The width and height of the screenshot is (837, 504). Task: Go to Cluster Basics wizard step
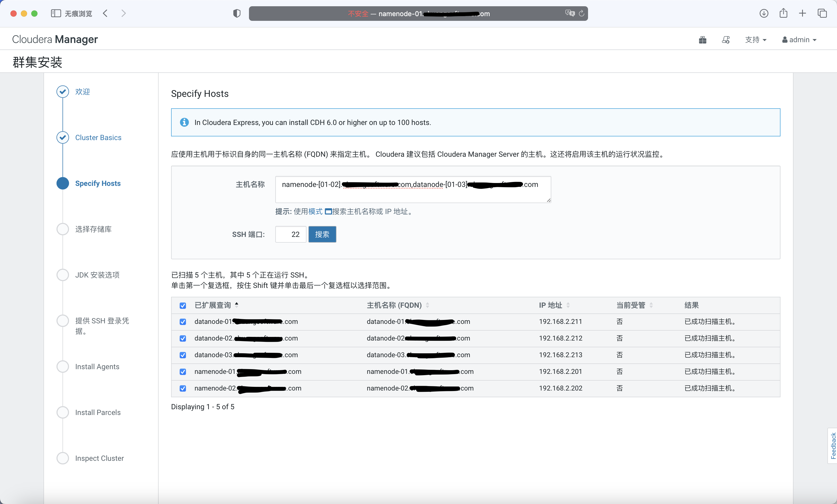[x=98, y=137]
